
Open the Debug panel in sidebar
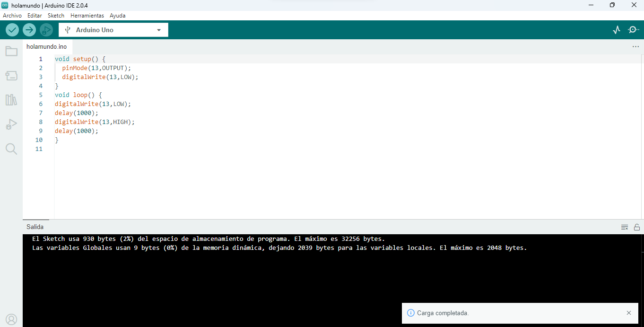tap(11, 124)
